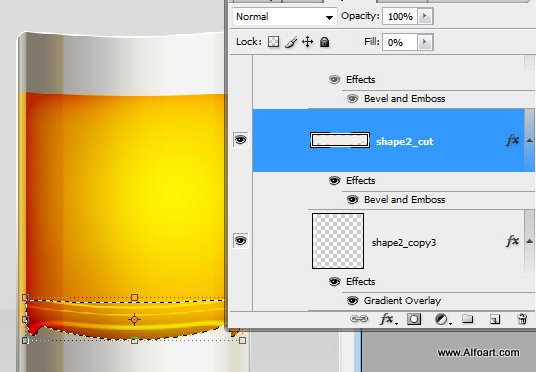Select the shape2_cut layer thumbnail
536x372 pixels.
340,140
